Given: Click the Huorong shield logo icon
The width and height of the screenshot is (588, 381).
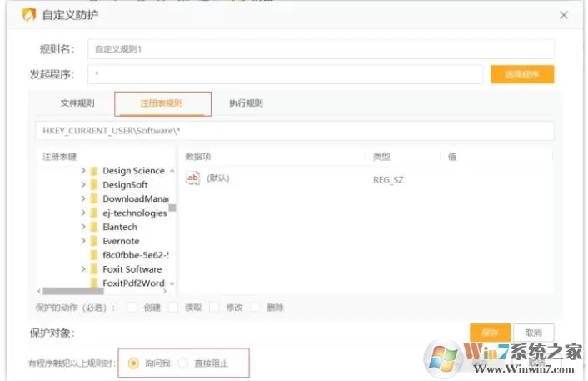Looking at the screenshot, I should 29,15.
